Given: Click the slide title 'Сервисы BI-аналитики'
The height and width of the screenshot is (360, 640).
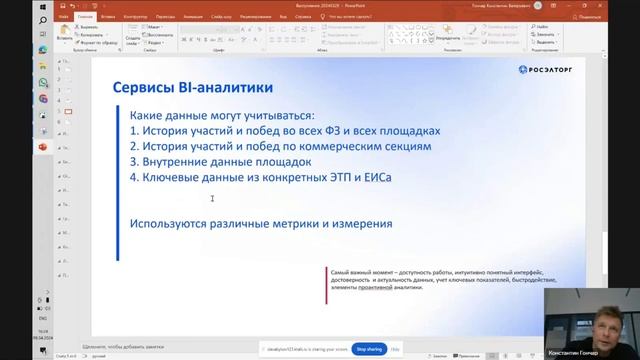Looking at the screenshot, I should [193, 87].
